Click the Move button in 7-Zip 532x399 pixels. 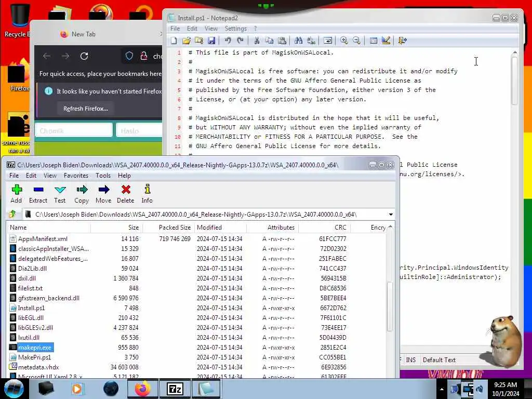click(x=103, y=194)
